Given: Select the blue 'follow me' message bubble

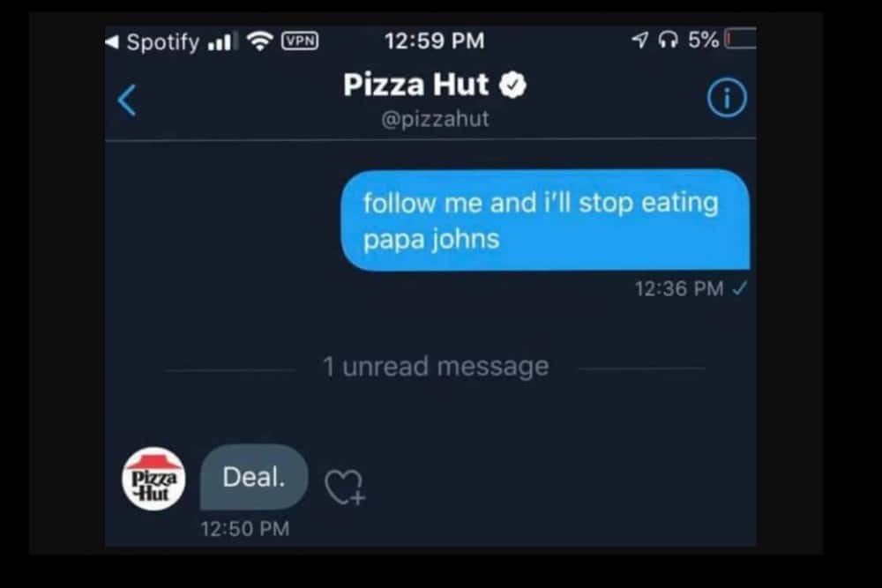Looking at the screenshot, I should tap(546, 220).
